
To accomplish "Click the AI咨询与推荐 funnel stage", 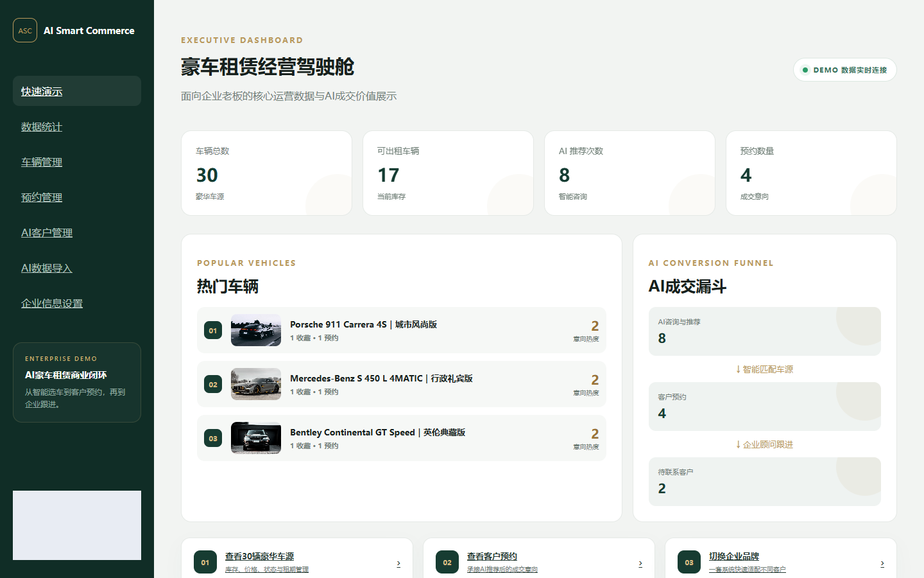I will (765, 331).
